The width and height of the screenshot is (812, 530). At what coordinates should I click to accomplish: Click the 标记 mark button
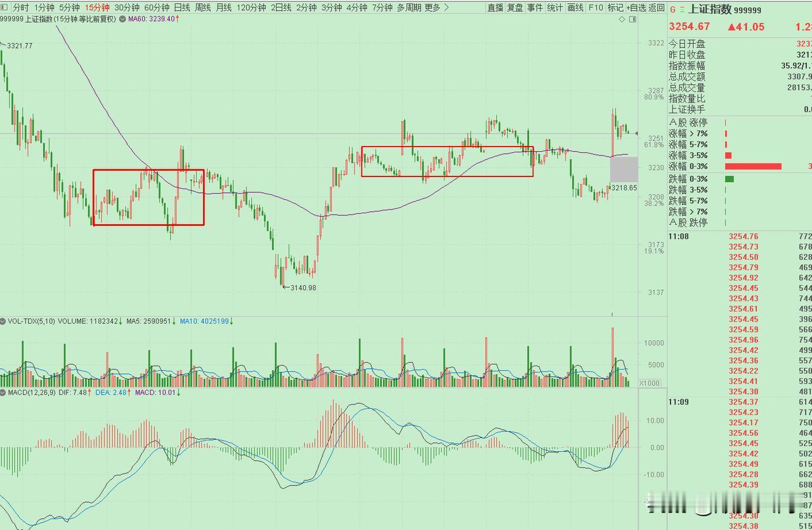click(615, 8)
